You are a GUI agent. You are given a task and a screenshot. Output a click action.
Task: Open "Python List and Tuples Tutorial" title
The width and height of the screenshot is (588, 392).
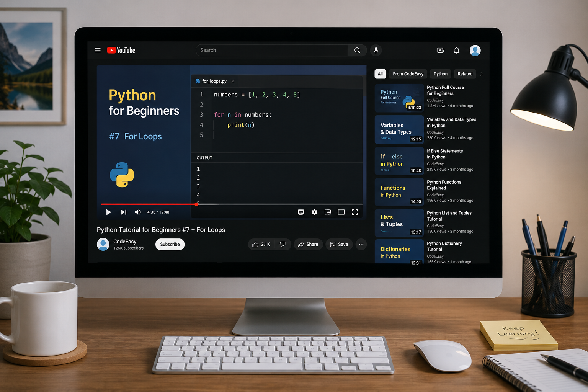[x=449, y=216]
